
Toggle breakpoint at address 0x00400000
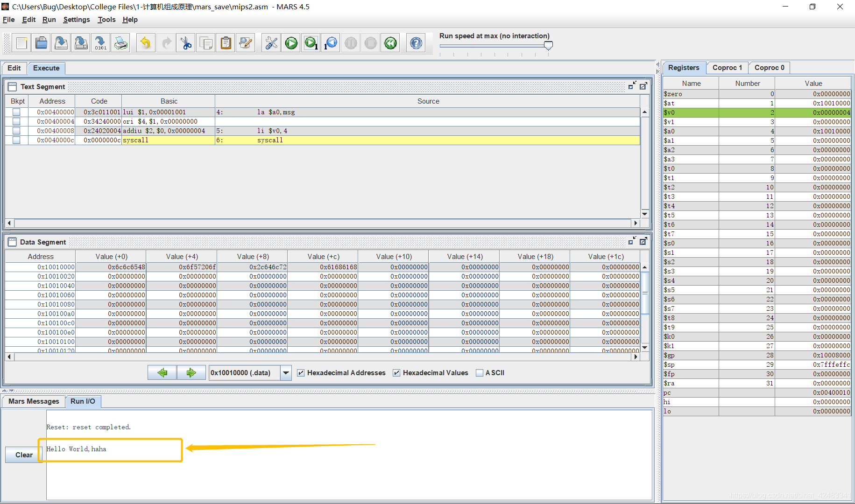[16, 112]
